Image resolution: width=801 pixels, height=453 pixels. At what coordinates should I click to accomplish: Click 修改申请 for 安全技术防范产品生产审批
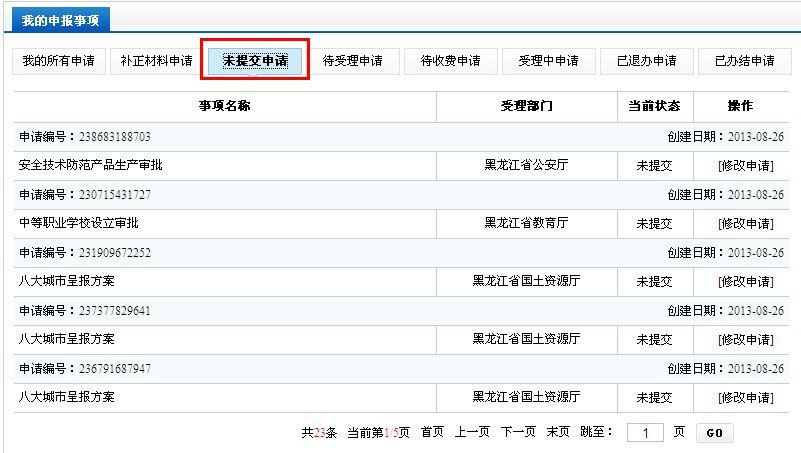click(x=745, y=166)
